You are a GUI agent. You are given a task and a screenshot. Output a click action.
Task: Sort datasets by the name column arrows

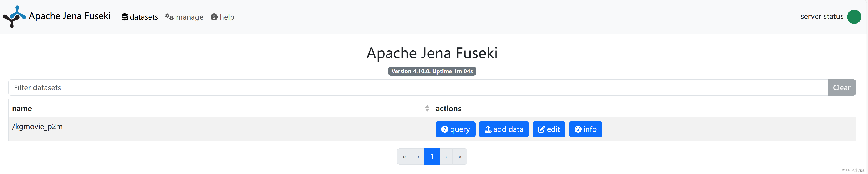point(427,108)
